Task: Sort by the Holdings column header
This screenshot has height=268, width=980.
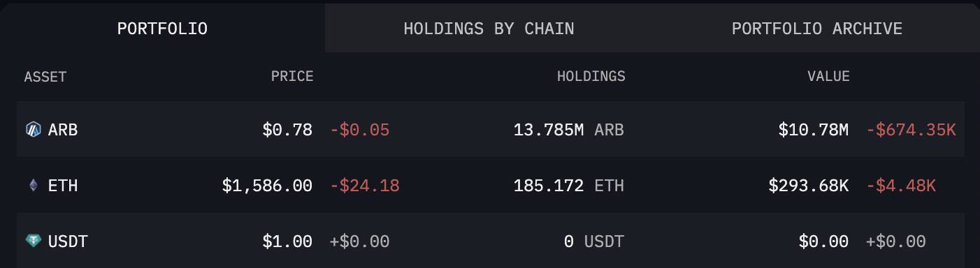Action: pos(591,77)
